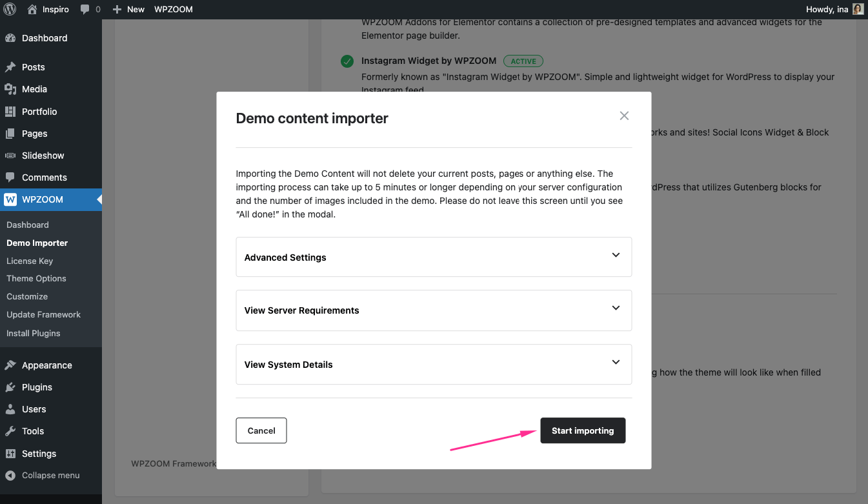Open the Portfolio menu item
Image resolution: width=868 pixels, height=504 pixels.
39,112
